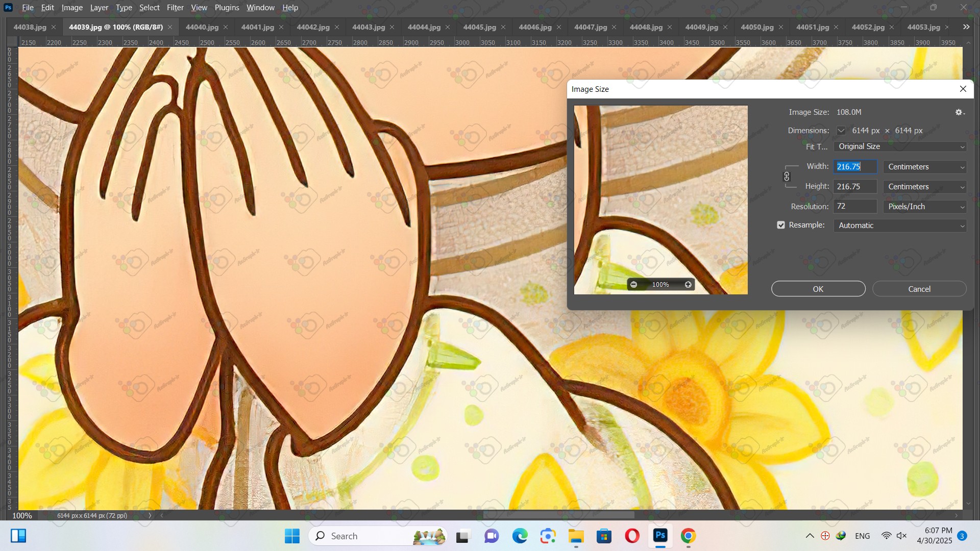The height and width of the screenshot is (551, 980).
Task: Open the Select menu
Action: pyautogui.click(x=149, y=8)
